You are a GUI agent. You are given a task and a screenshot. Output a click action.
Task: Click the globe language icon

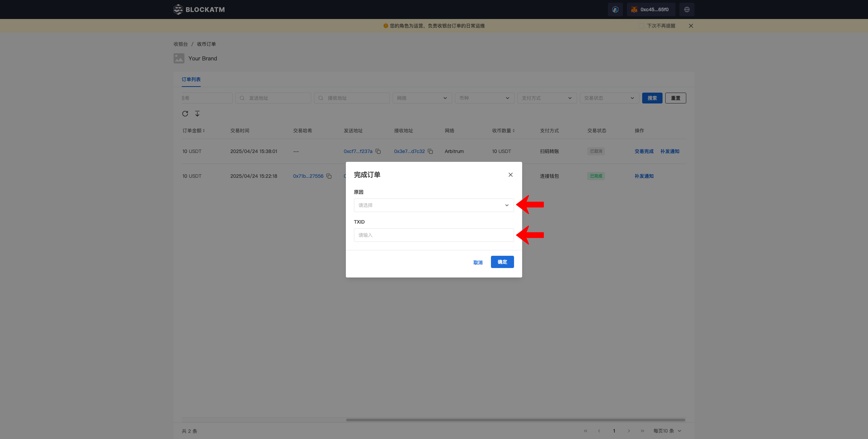tap(687, 9)
